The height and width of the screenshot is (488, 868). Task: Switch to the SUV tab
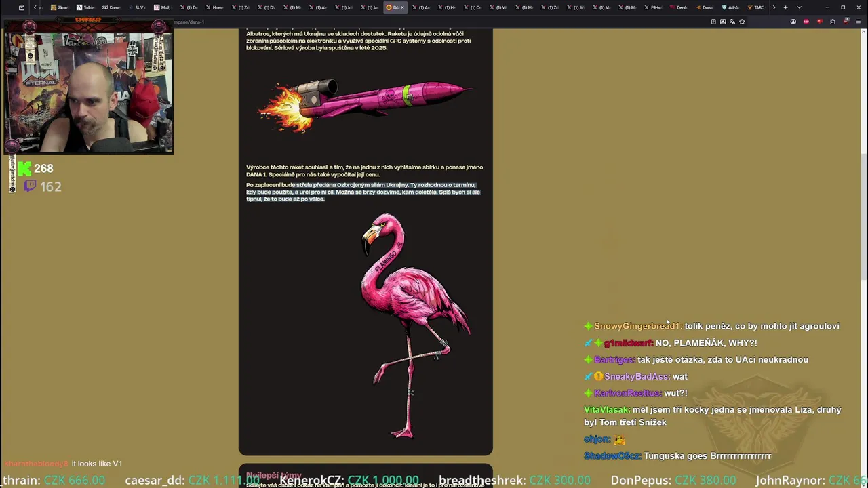[138, 7]
